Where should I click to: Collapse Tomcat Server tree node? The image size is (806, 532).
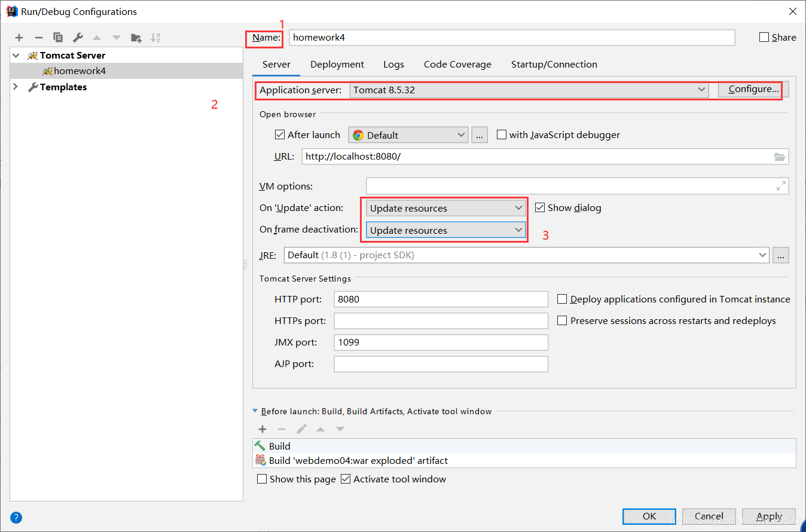coord(16,56)
